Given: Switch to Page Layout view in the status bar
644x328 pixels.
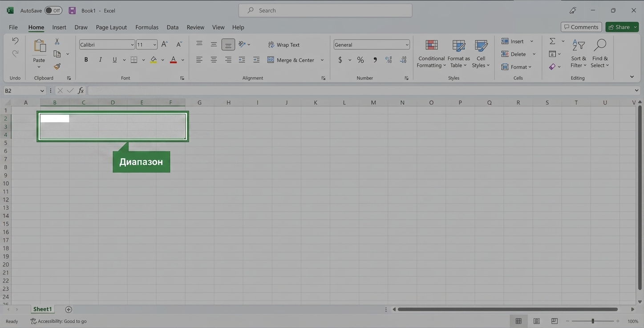Looking at the screenshot, I should [536, 321].
